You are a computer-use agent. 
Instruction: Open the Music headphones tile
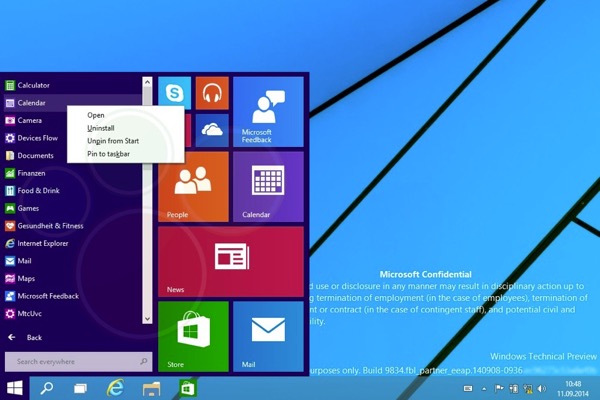(x=212, y=93)
